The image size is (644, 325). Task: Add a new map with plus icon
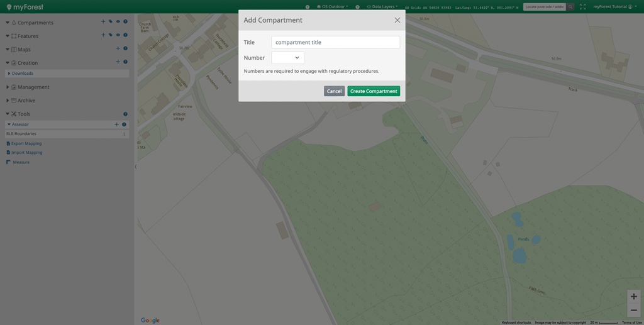(x=118, y=48)
